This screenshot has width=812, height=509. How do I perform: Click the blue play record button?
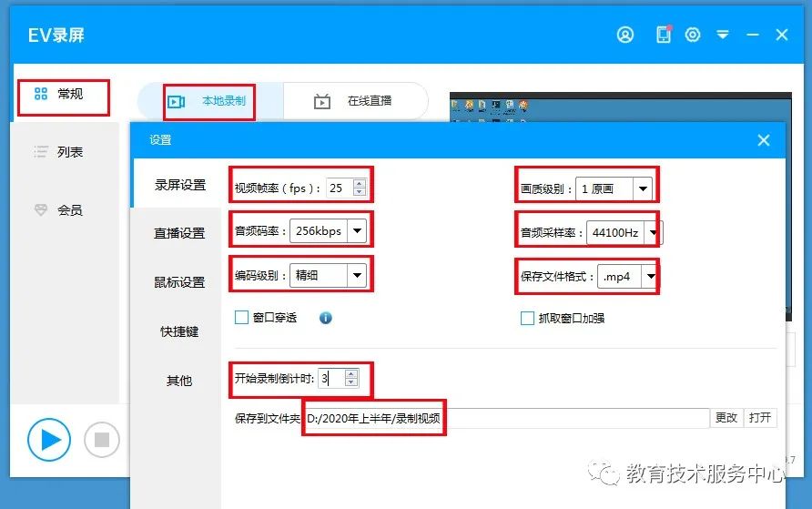[48, 440]
